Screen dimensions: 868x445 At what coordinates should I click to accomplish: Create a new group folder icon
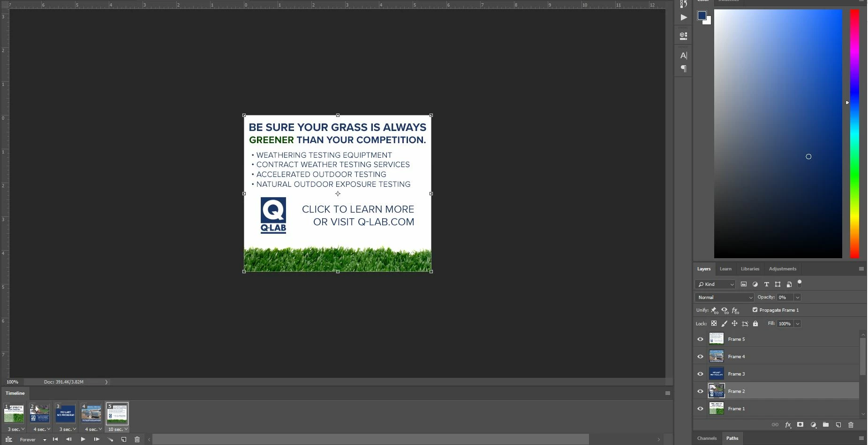826,425
